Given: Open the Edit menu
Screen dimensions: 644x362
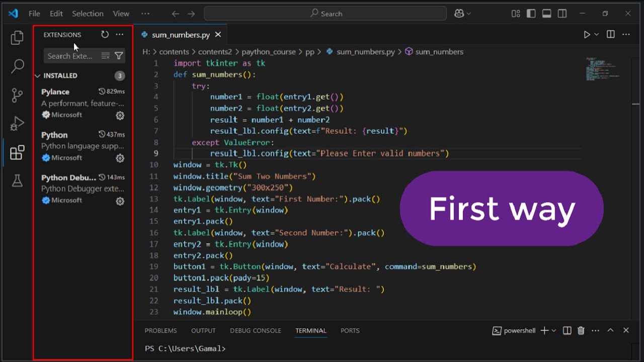Looking at the screenshot, I should (x=56, y=14).
